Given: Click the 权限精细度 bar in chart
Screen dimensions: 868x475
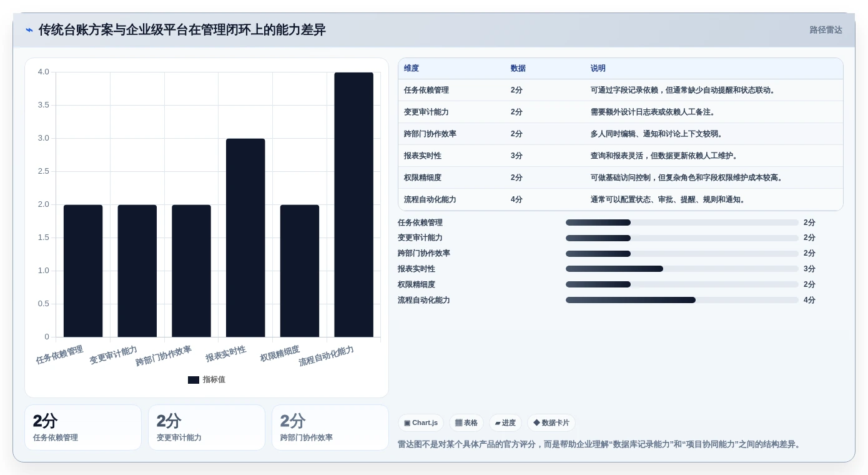Looking at the screenshot, I should 300,271.
